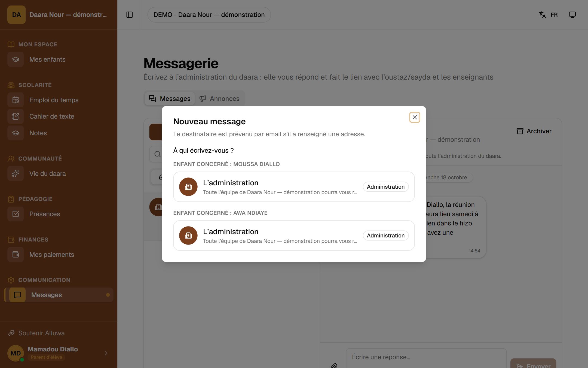
Task: Open Mes enfants in sidebar
Action: [x=59, y=59]
